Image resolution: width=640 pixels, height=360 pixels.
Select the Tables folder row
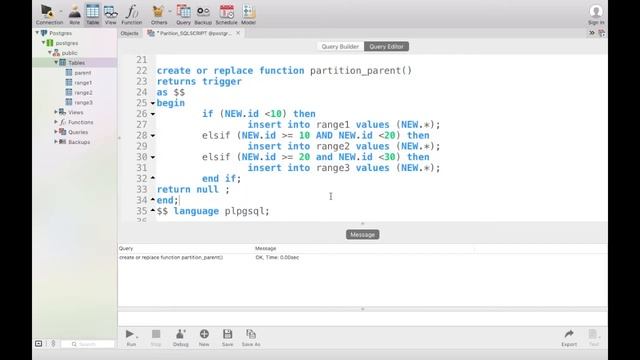click(75, 62)
